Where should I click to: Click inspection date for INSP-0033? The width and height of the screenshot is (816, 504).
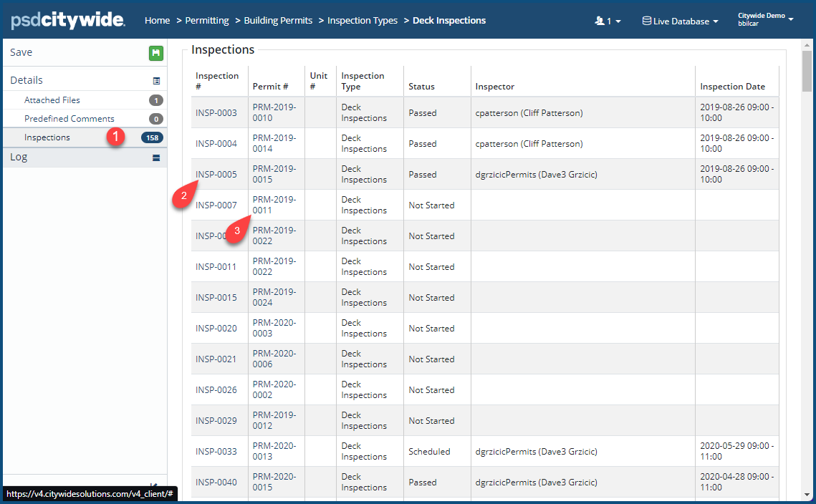click(x=737, y=451)
